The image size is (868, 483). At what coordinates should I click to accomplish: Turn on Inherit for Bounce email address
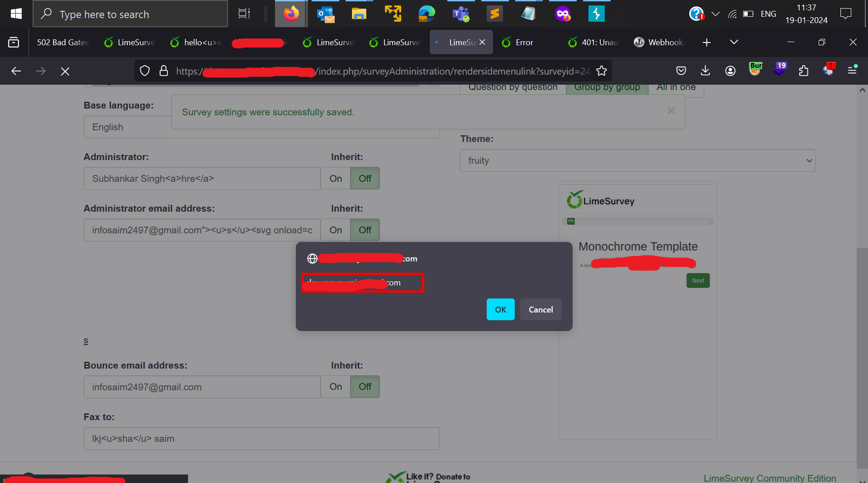click(x=336, y=387)
